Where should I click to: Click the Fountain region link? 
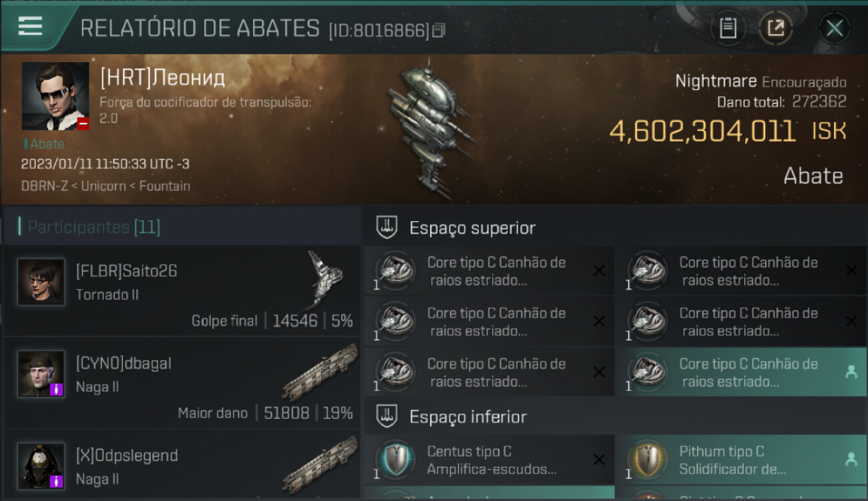pos(164,186)
